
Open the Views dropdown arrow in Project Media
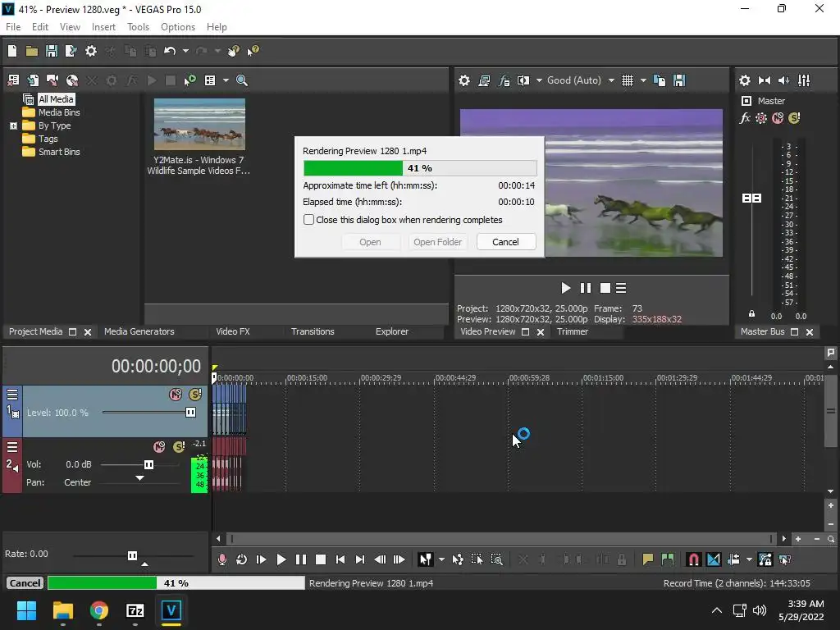[x=226, y=80]
